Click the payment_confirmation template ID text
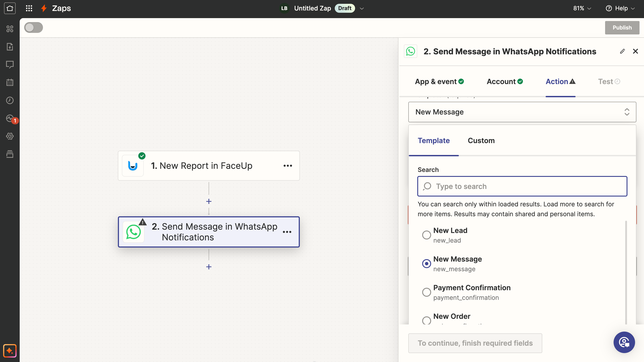 466,298
